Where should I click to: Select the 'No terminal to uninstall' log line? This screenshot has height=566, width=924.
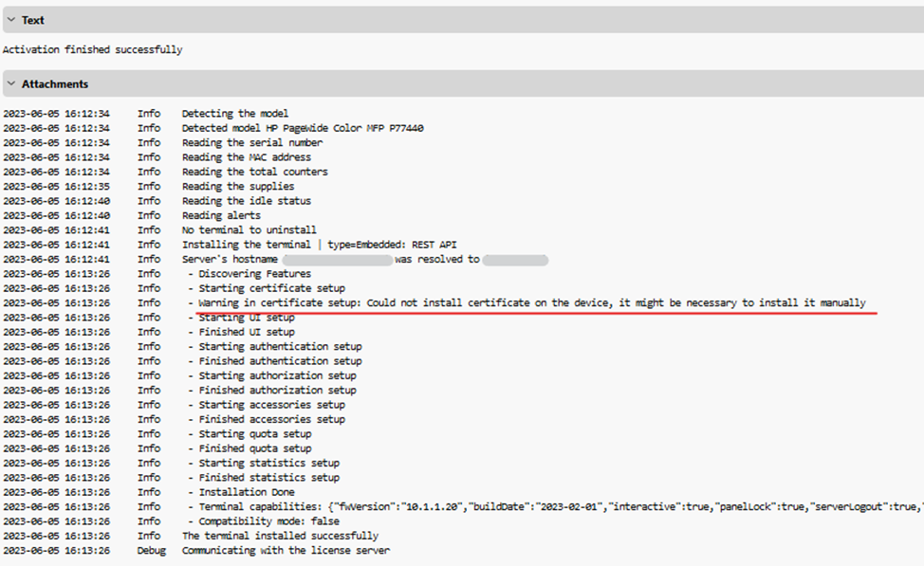(247, 229)
